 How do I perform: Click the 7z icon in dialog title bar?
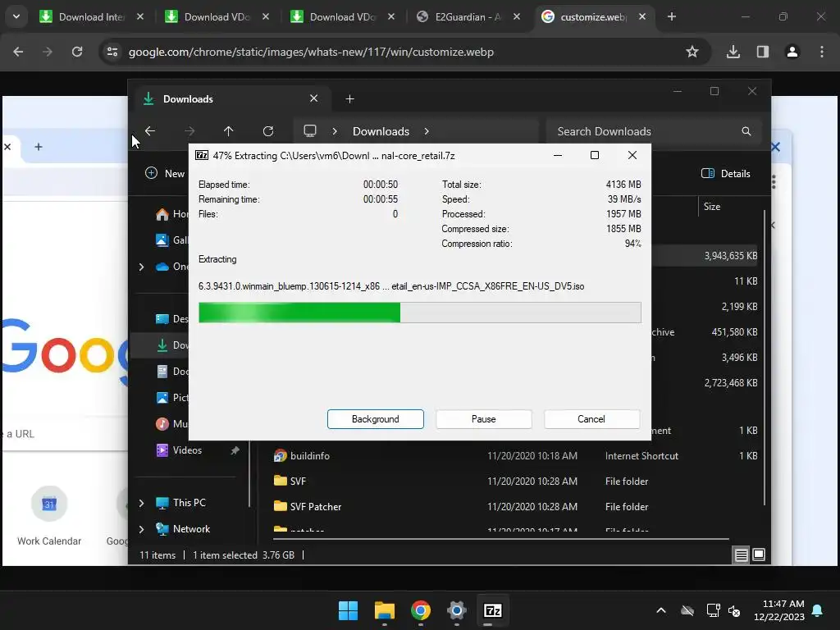(202, 155)
